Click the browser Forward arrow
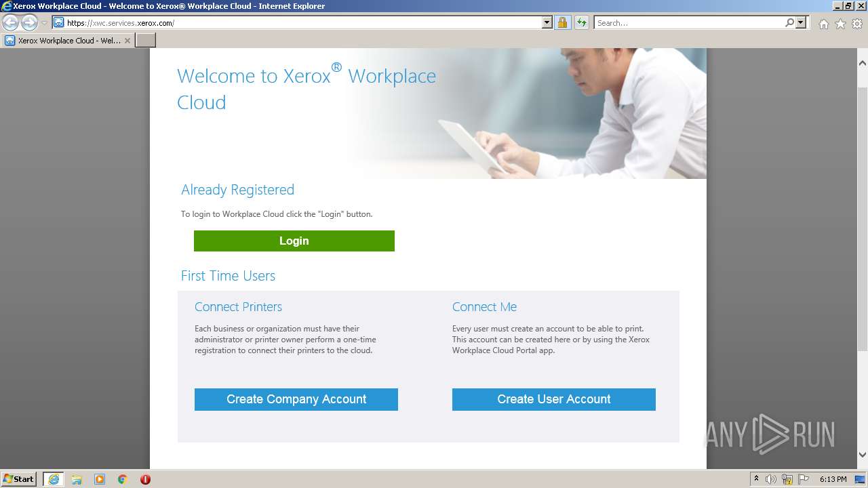 coord(29,23)
